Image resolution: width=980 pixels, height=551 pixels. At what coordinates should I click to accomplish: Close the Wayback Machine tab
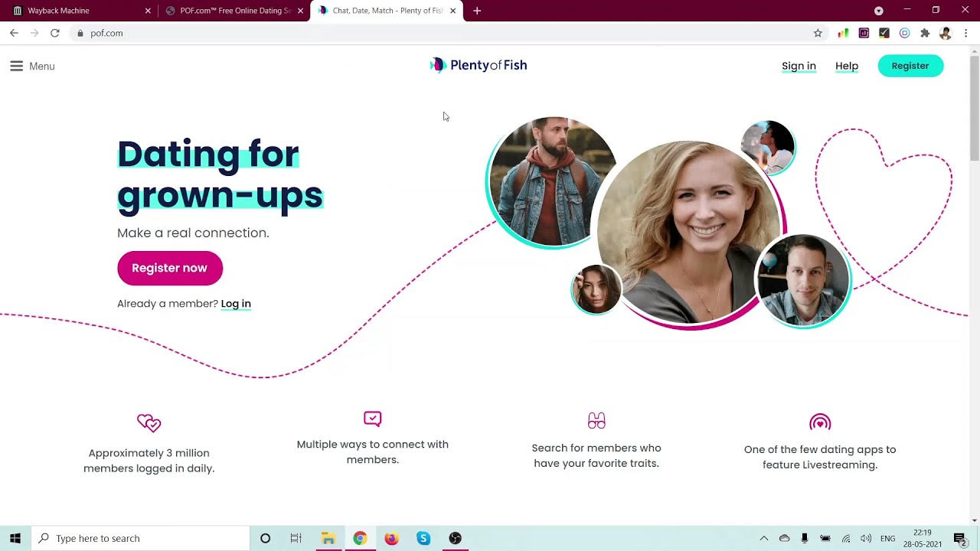(148, 11)
